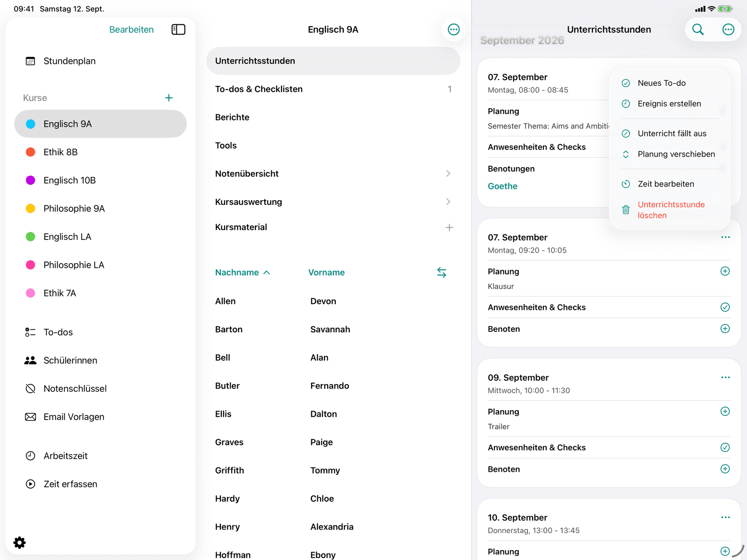Open To-dos & Checklisten section
Screen dimensions: 747x560
[333, 89]
